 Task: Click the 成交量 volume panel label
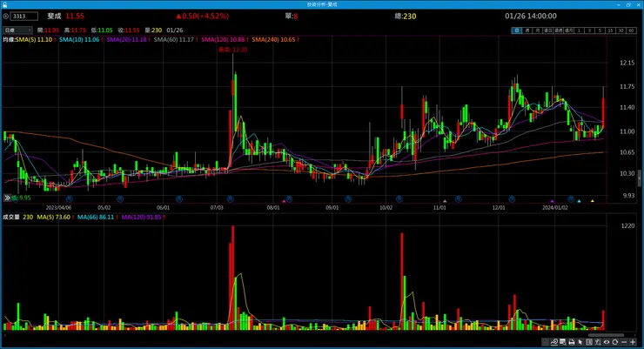point(11,217)
